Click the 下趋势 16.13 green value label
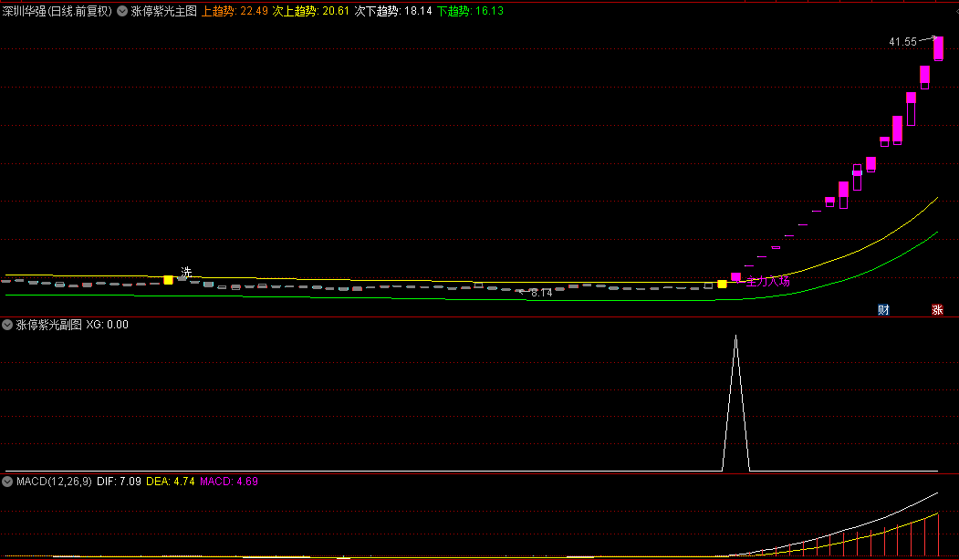 470,12
